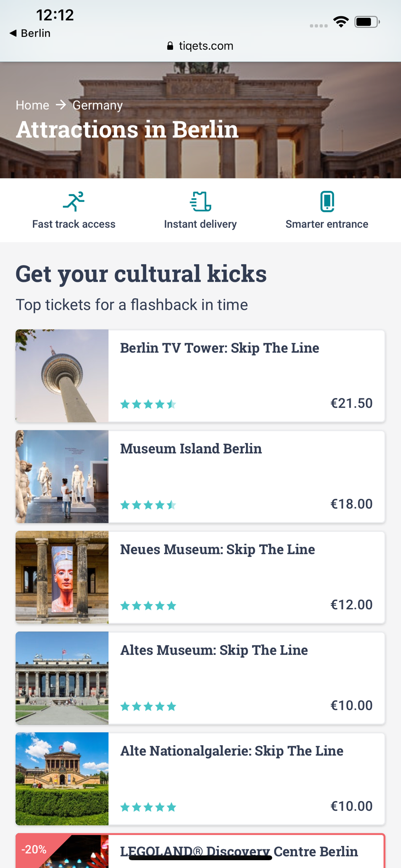
Task: Tap the star rating for Museum Island
Action: click(148, 505)
